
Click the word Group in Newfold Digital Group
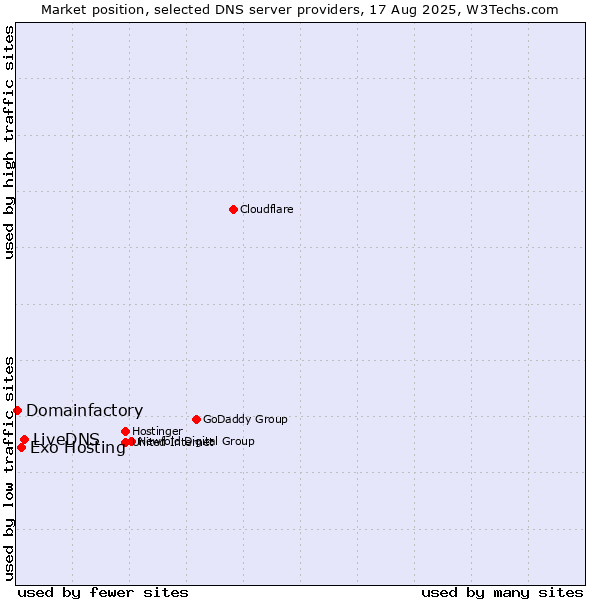click(238, 441)
